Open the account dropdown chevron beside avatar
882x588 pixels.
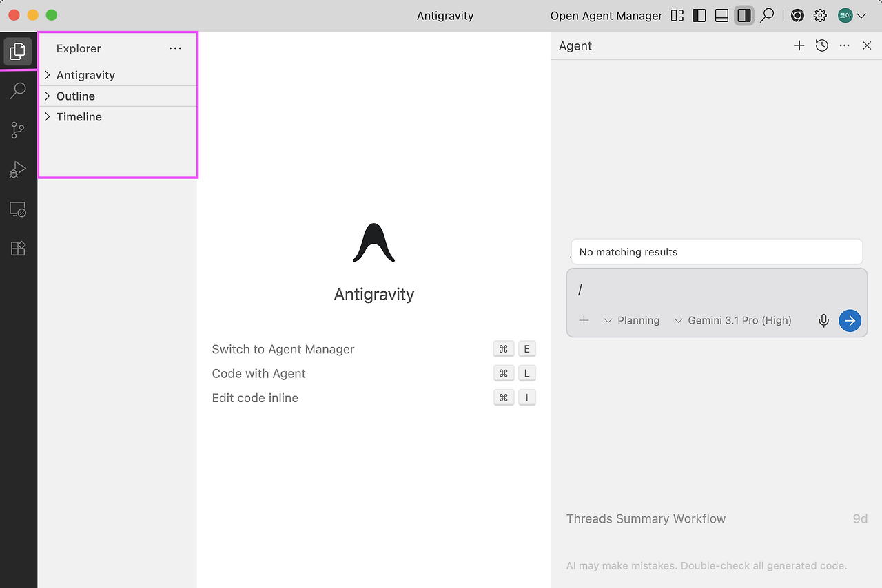[x=861, y=16]
